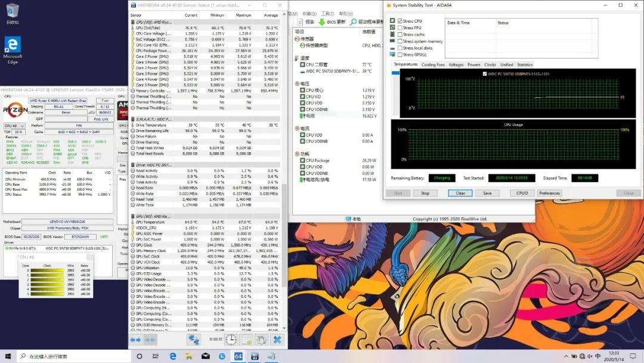Click the taskbar search box
Screen dimensions: 644x363
coord(74,356)
